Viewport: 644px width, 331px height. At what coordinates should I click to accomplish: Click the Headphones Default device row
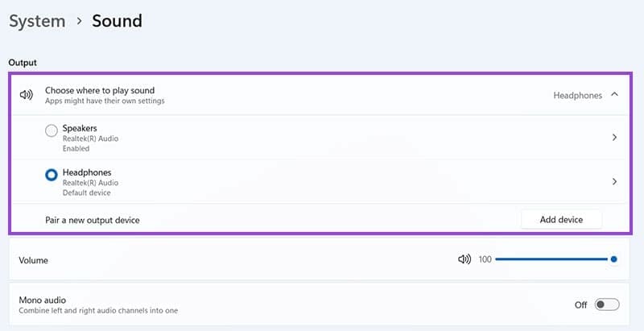tap(322, 182)
